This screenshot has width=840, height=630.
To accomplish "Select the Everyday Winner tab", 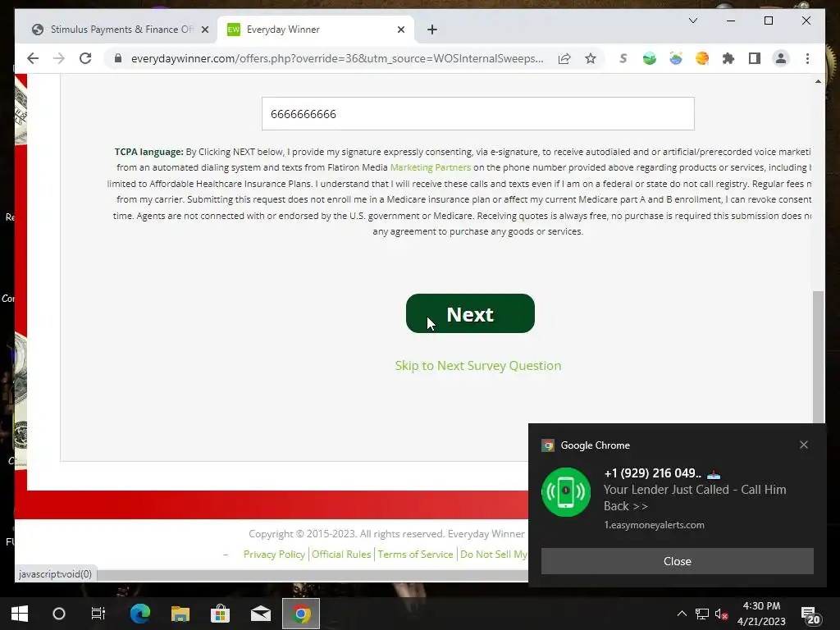I will 316,30.
